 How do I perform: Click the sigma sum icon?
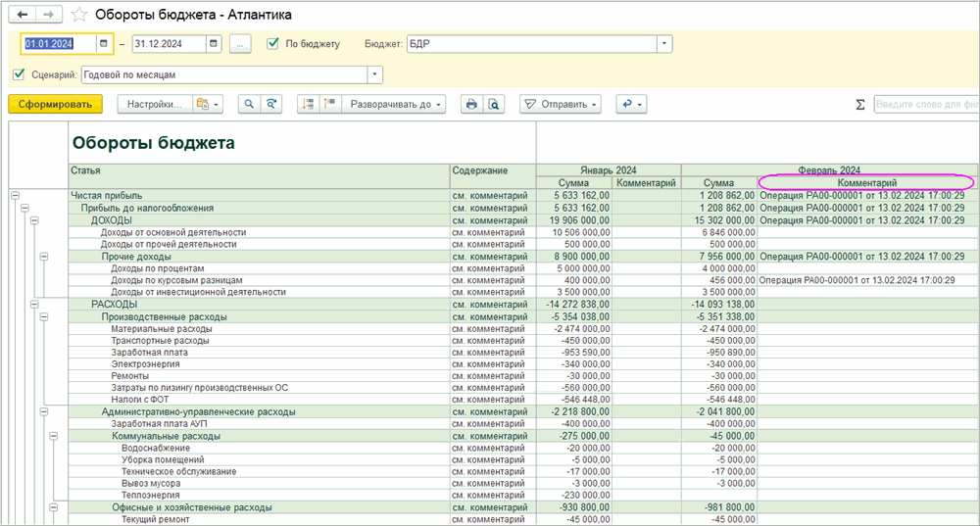pyautogui.click(x=860, y=105)
